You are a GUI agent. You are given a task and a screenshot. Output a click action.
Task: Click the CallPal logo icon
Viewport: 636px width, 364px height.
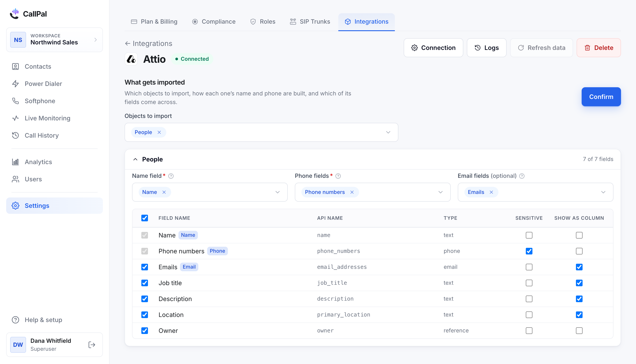[15, 14]
